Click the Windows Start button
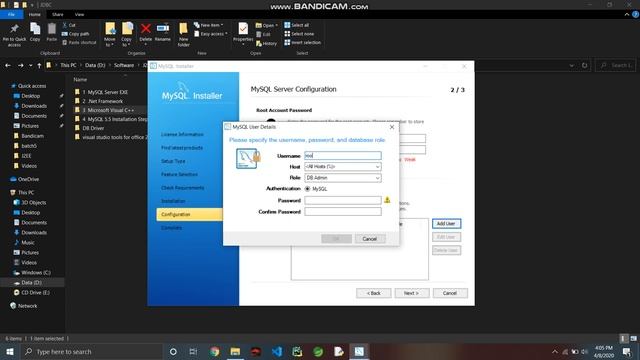This screenshot has height=360, width=640. tap(10, 351)
